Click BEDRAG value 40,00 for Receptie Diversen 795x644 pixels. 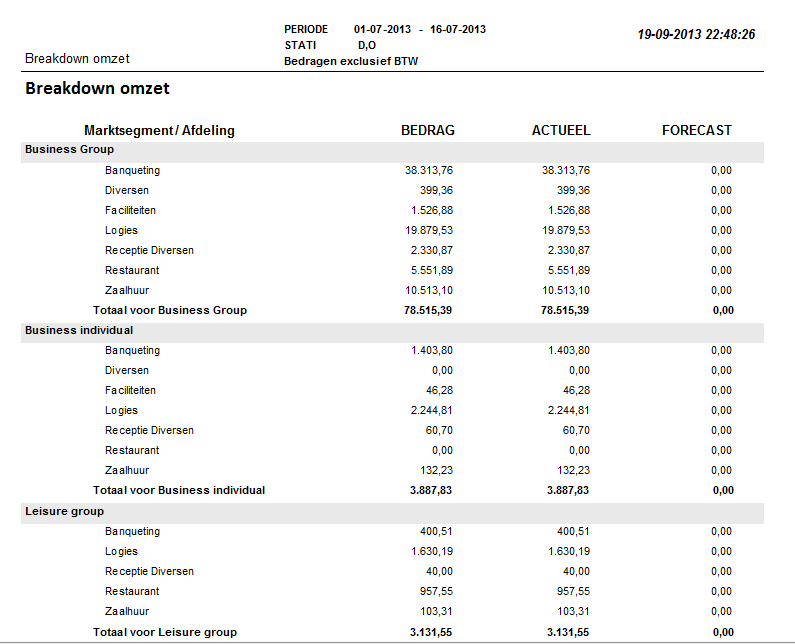[439, 571]
